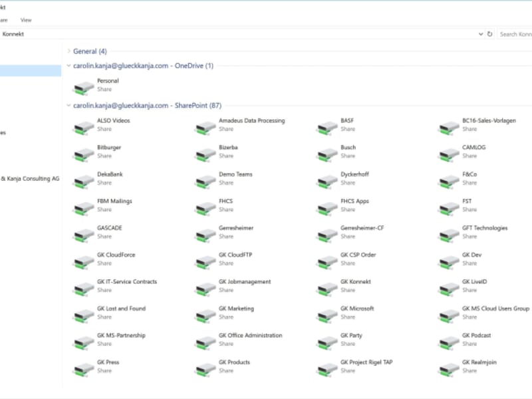Collapse the OneDrive (1) group chevron
The image size is (532, 399).
pyautogui.click(x=69, y=65)
